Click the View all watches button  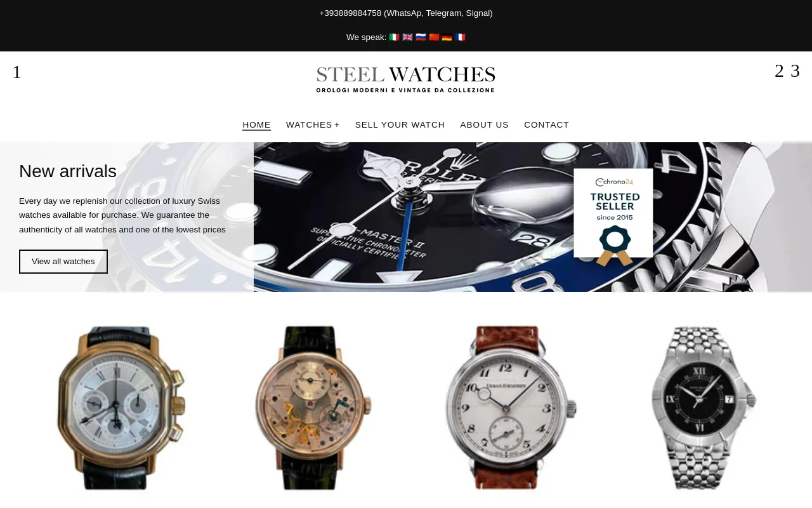(x=63, y=262)
